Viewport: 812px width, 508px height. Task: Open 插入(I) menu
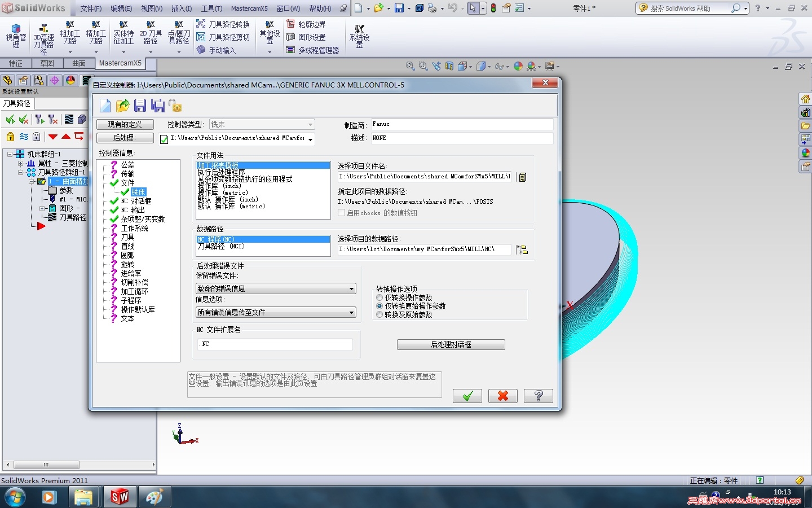(x=182, y=8)
